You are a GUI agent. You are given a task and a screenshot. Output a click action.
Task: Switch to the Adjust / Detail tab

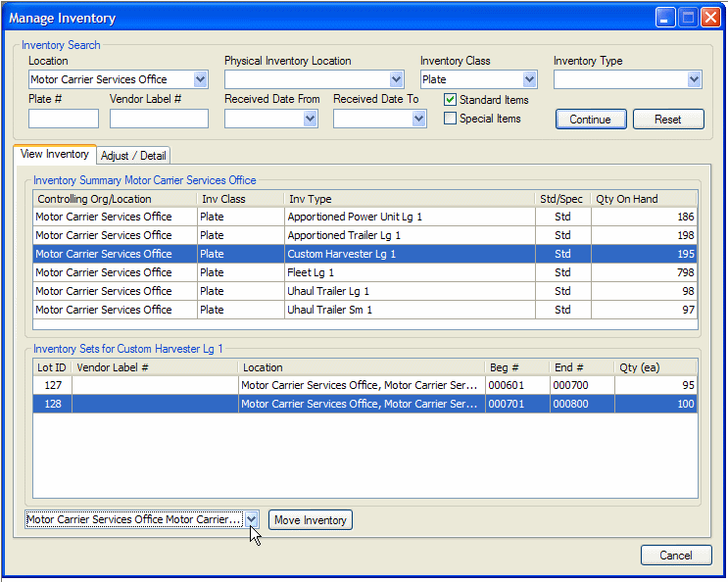(134, 156)
